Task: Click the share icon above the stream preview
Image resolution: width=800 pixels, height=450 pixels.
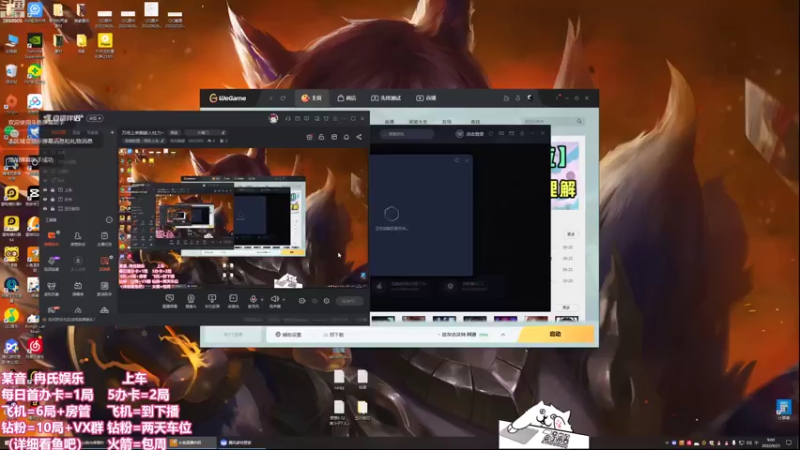Action: 359,137
